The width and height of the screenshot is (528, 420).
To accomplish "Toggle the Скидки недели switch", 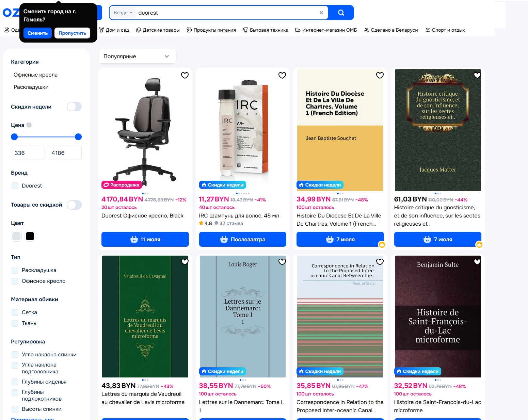I will [x=74, y=107].
